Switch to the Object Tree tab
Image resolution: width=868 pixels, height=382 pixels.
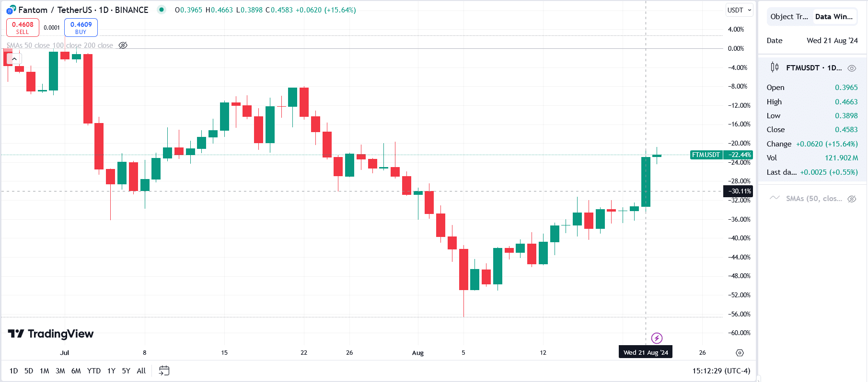pos(789,17)
